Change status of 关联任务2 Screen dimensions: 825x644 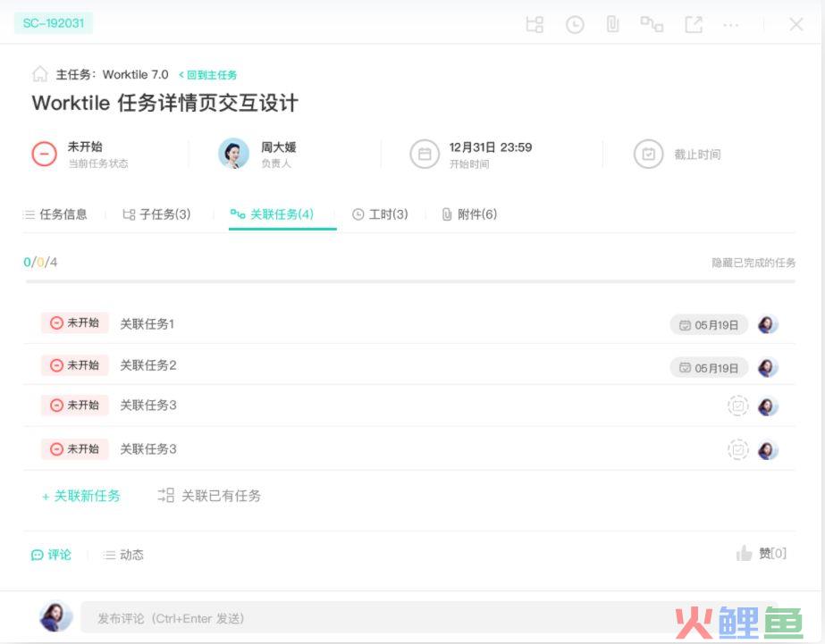coord(75,364)
